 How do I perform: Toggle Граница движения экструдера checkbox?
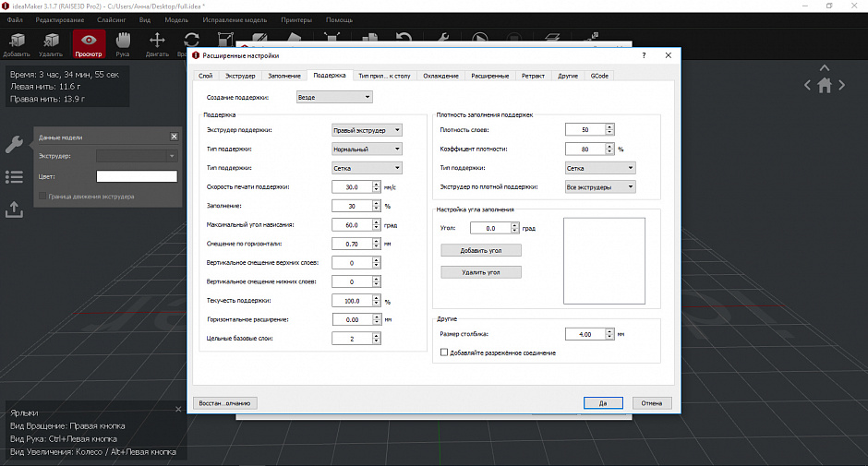pyautogui.click(x=42, y=196)
